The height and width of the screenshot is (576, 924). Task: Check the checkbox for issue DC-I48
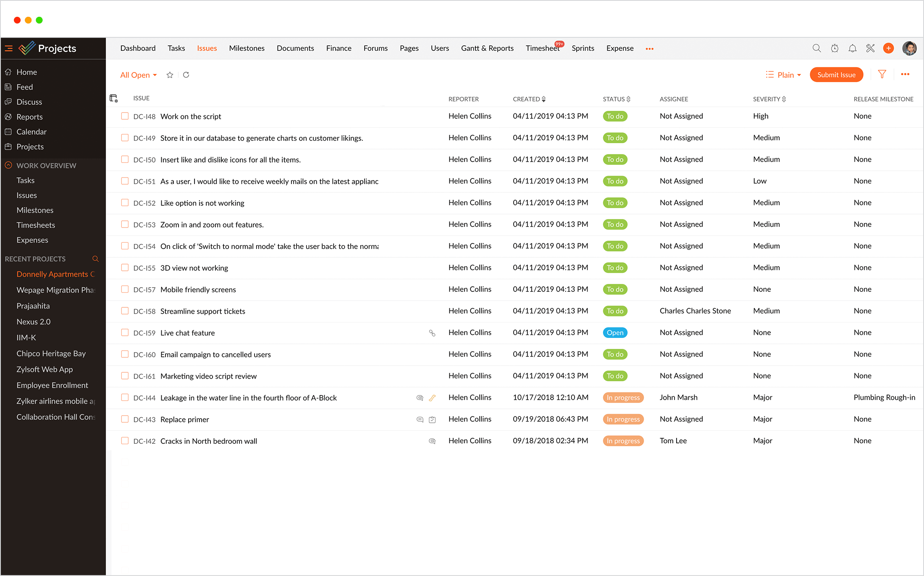pyautogui.click(x=125, y=116)
